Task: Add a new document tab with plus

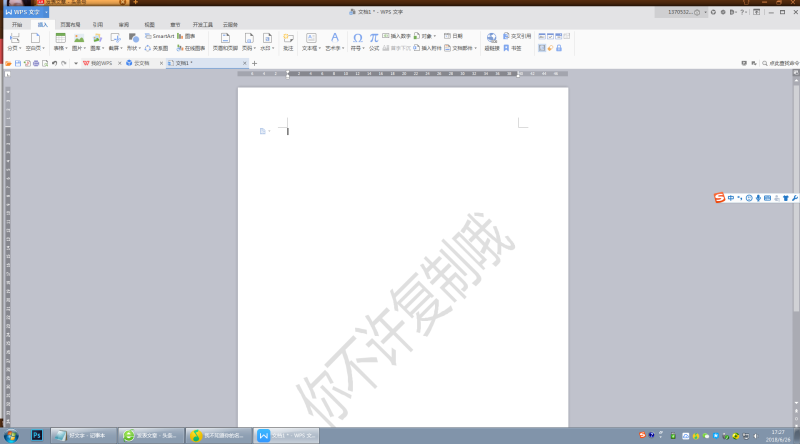Action: pos(255,63)
